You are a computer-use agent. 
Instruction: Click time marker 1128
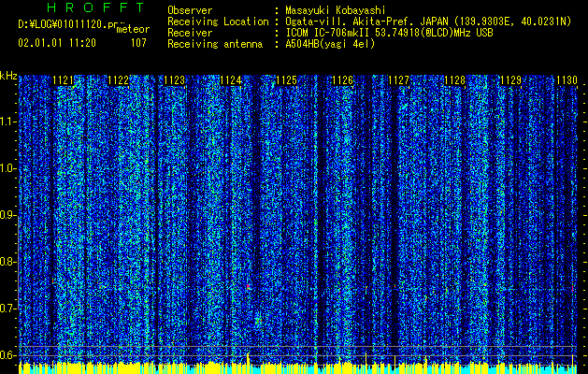pos(455,80)
